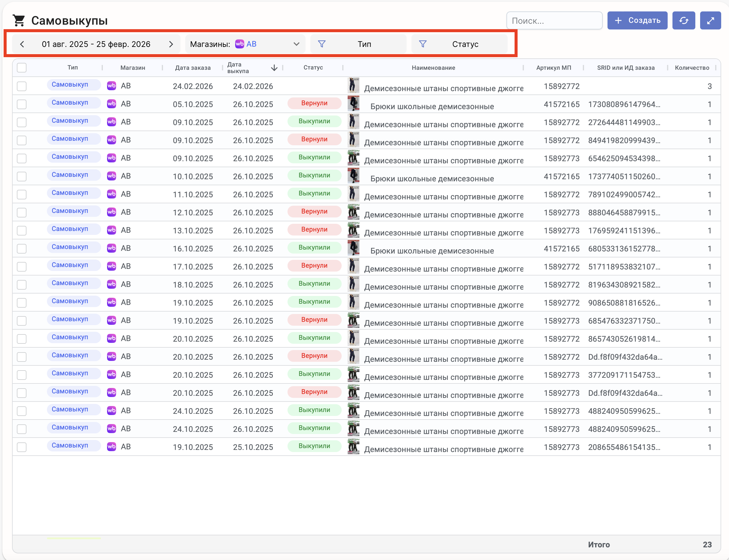This screenshot has height=560, width=729.
Task: Click the funnel icon on Статус filter
Action: coord(423,44)
